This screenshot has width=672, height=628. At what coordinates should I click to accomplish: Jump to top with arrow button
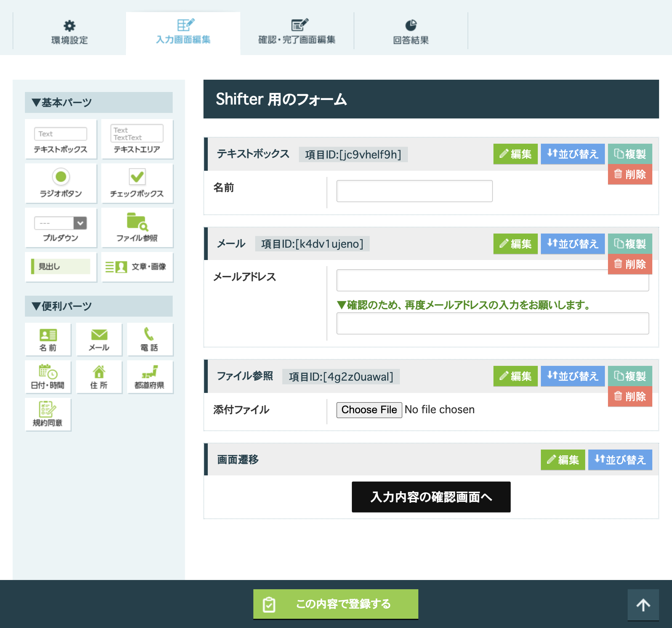click(643, 605)
